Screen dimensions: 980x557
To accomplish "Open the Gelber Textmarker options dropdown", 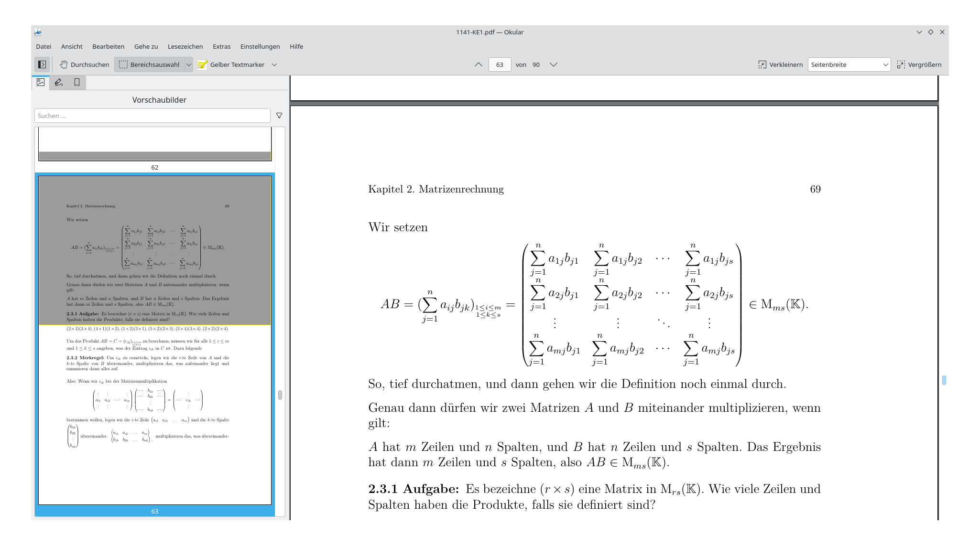I will coord(275,64).
